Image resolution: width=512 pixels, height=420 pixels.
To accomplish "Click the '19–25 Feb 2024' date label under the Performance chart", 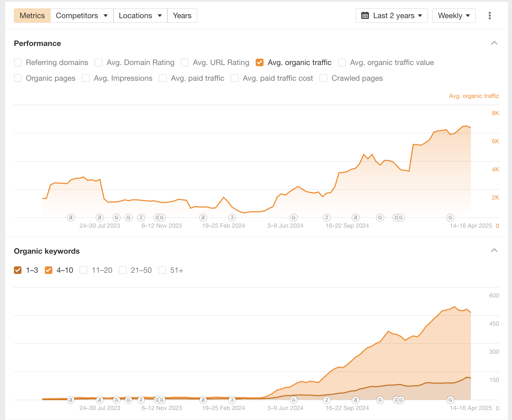I will coord(224,226).
